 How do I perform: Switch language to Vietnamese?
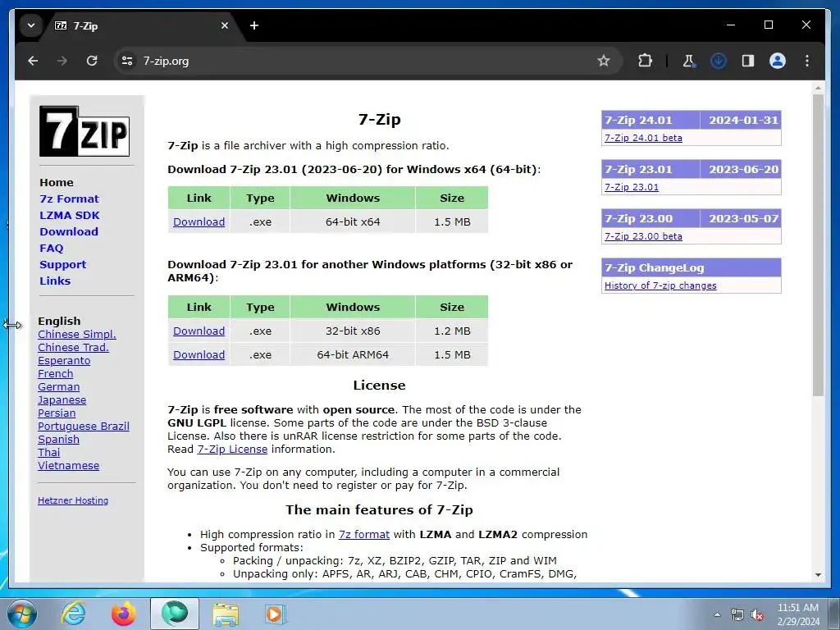coord(68,466)
